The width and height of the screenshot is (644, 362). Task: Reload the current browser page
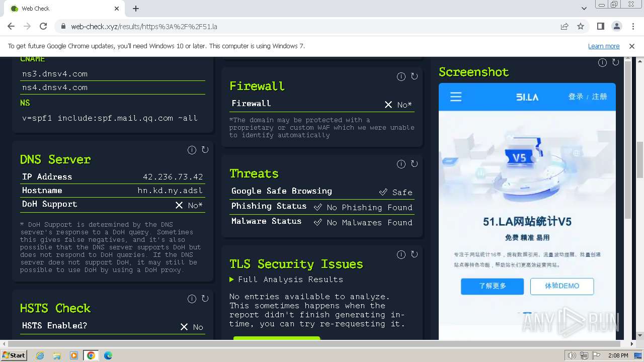point(43,26)
